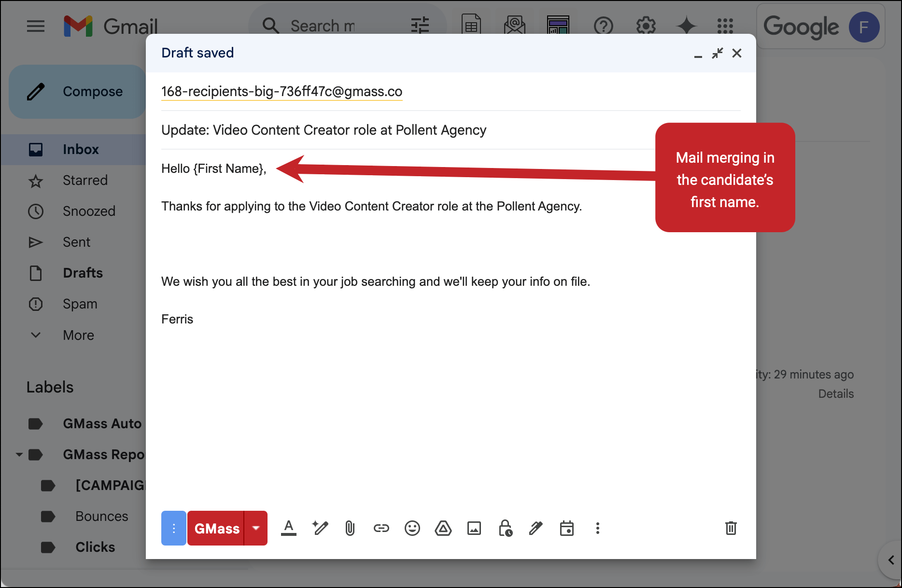Click the subject line field

tap(451, 130)
